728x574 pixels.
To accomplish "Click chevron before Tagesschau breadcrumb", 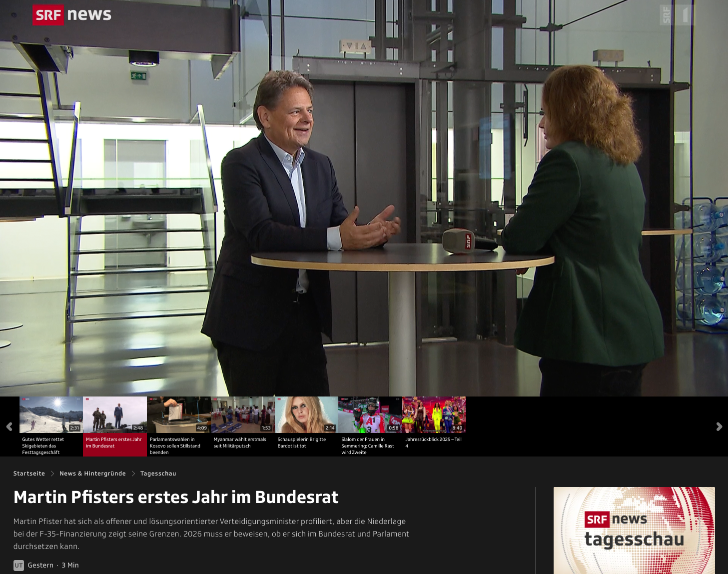I will tap(133, 473).
